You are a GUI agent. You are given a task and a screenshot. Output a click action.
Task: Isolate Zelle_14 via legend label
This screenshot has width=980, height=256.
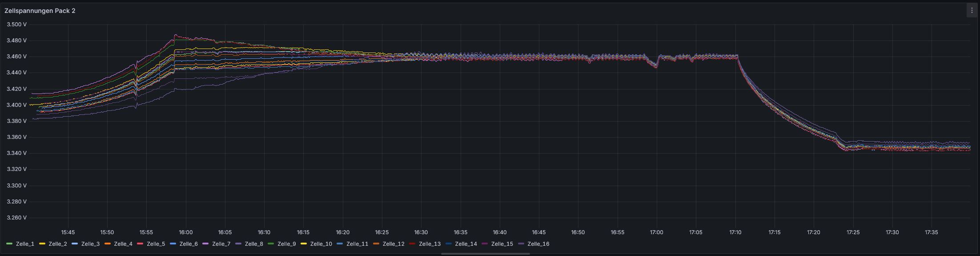click(x=466, y=244)
